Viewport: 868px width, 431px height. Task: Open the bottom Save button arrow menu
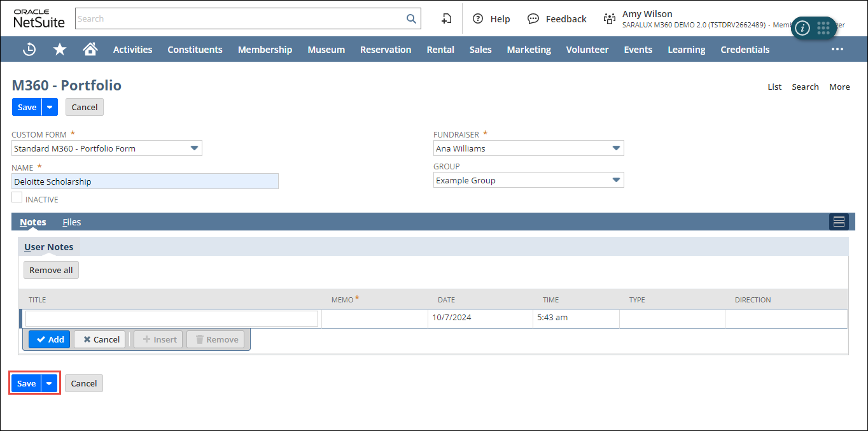50,383
